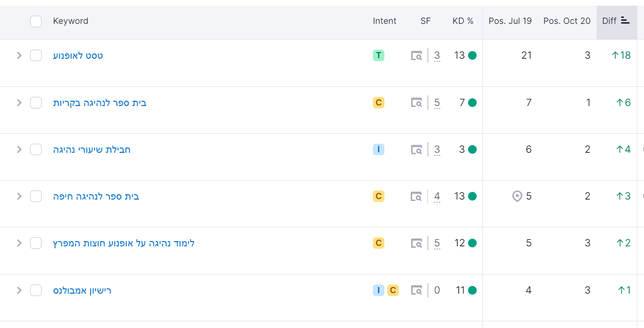The width and height of the screenshot is (644, 328).
Task: Sort by Pos. Oct 20 column
Action: [x=567, y=21]
